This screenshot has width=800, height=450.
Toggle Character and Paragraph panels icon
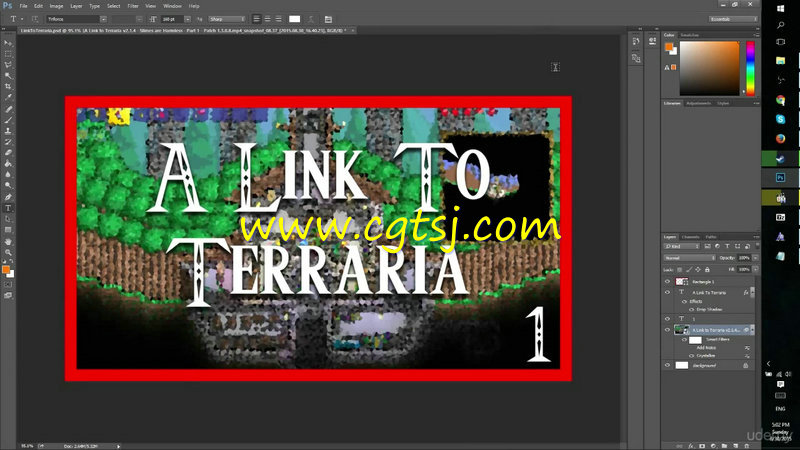click(x=328, y=19)
